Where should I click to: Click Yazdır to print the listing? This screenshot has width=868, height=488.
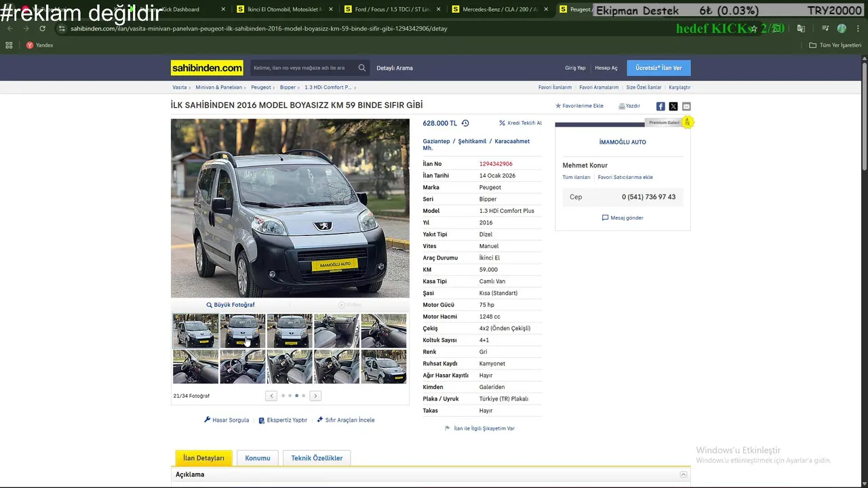tap(629, 106)
